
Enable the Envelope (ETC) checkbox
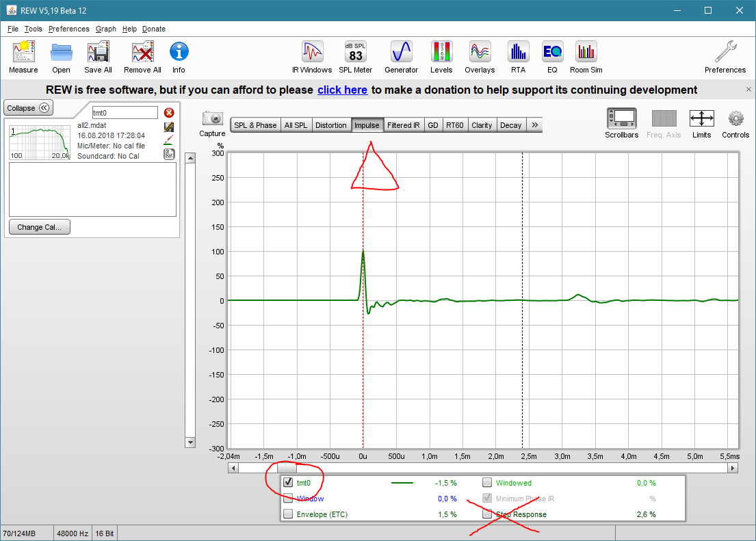(x=288, y=514)
